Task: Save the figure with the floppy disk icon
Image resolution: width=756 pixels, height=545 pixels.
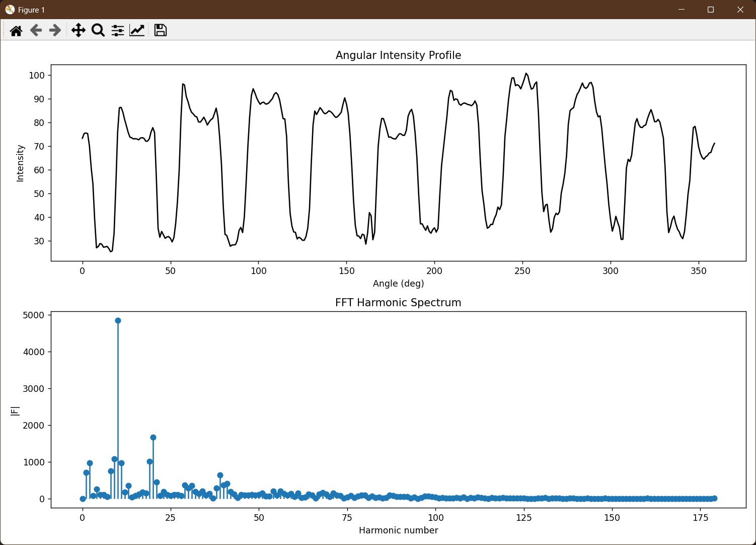Action: [x=160, y=31]
